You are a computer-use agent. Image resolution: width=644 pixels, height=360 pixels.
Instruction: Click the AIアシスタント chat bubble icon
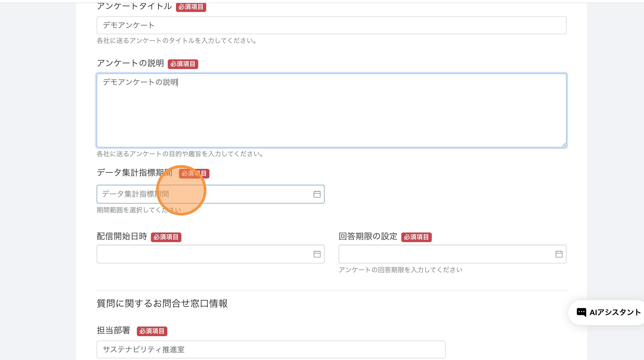pos(581,312)
